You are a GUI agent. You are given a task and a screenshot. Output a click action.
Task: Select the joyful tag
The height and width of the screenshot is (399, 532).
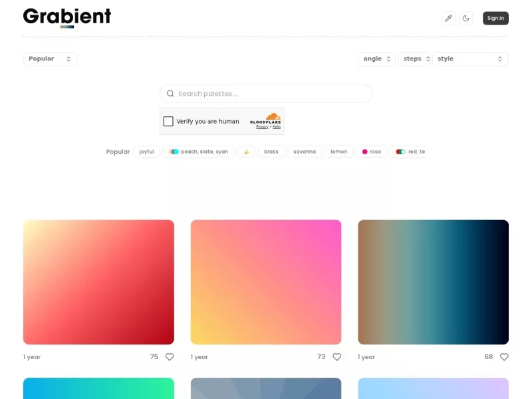(x=146, y=152)
